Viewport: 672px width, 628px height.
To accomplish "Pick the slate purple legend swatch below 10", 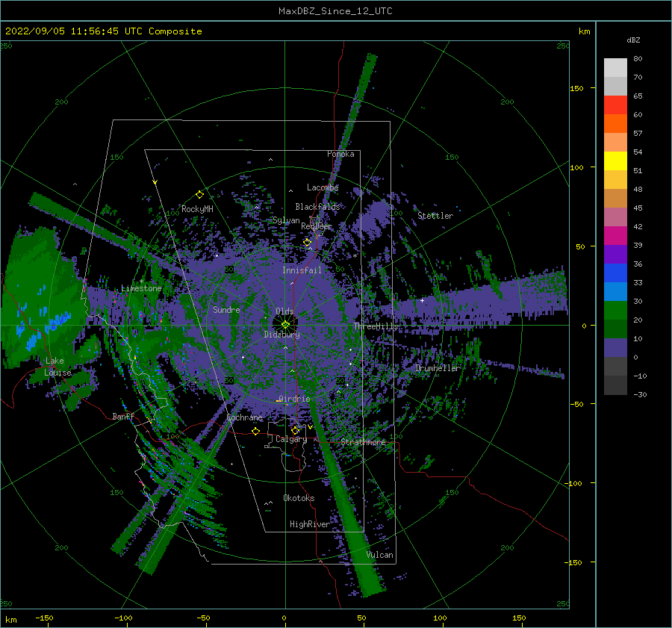I will tap(615, 347).
